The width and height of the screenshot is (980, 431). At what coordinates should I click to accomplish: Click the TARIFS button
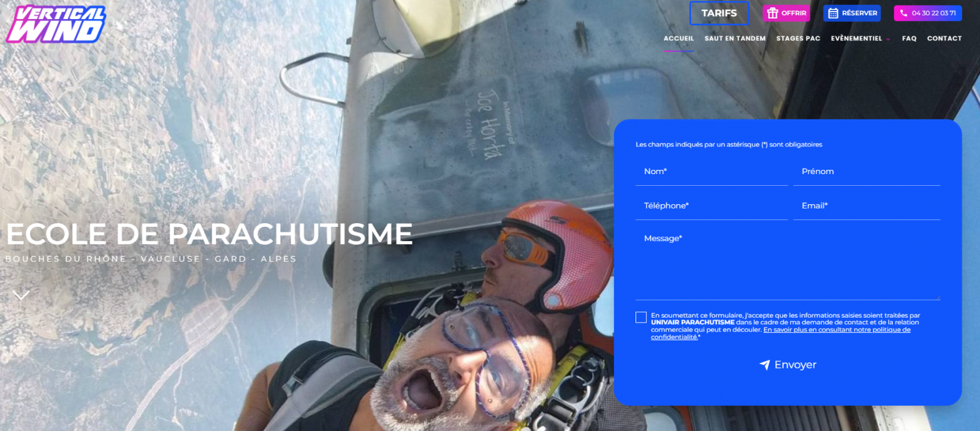[719, 13]
